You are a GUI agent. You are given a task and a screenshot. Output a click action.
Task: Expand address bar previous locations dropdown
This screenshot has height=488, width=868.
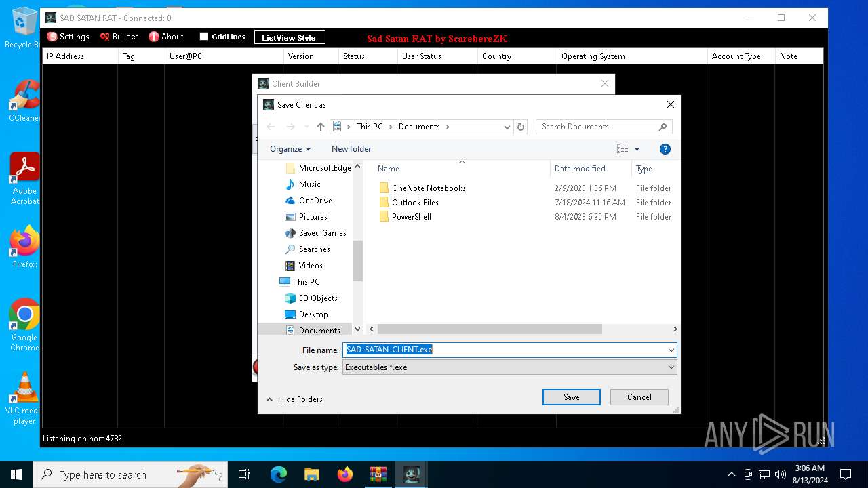click(x=507, y=127)
